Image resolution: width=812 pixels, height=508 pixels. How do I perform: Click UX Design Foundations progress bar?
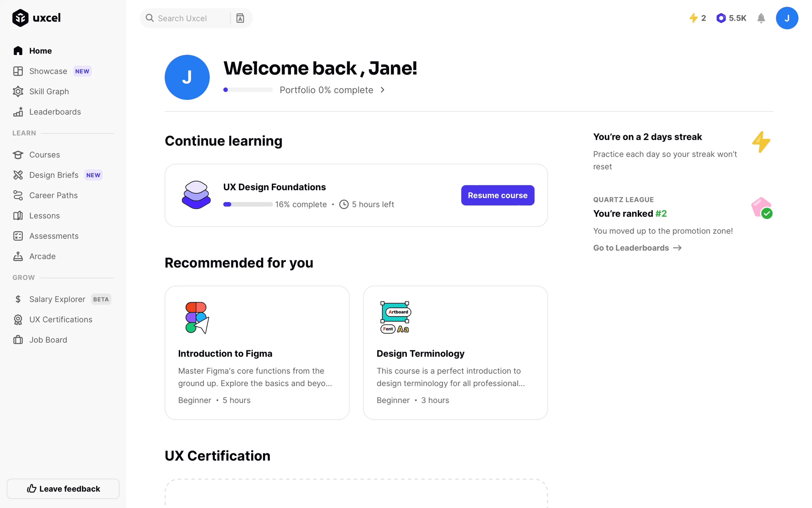248,204
